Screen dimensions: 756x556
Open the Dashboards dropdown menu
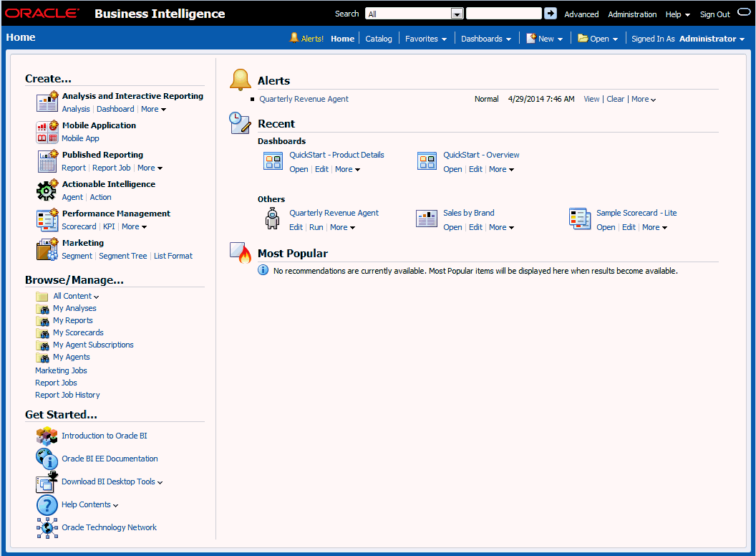click(x=486, y=39)
